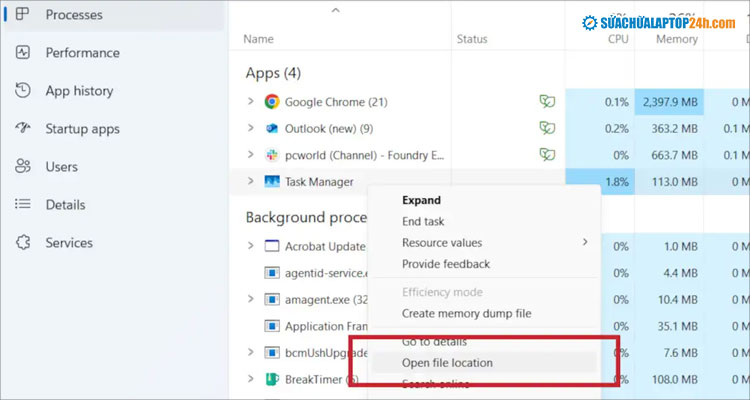Screen dimensions: 750x400
Task: Click the App history clock icon
Action: point(23,91)
